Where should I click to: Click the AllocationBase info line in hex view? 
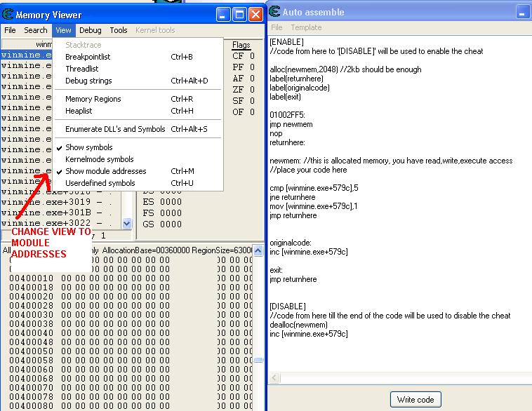(127, 250)
